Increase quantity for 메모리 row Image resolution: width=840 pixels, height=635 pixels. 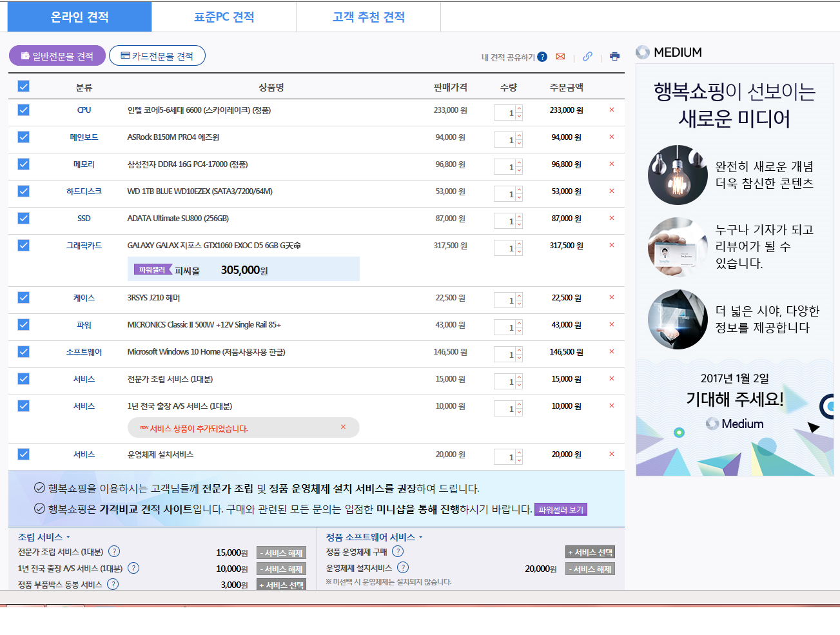tap(519, 164)
